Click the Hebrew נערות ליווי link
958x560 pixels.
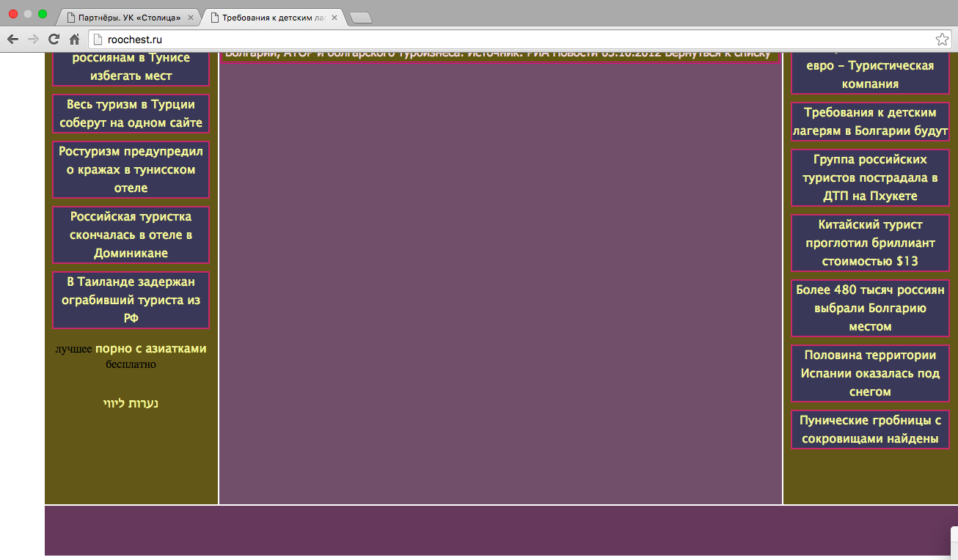(131, 403)
